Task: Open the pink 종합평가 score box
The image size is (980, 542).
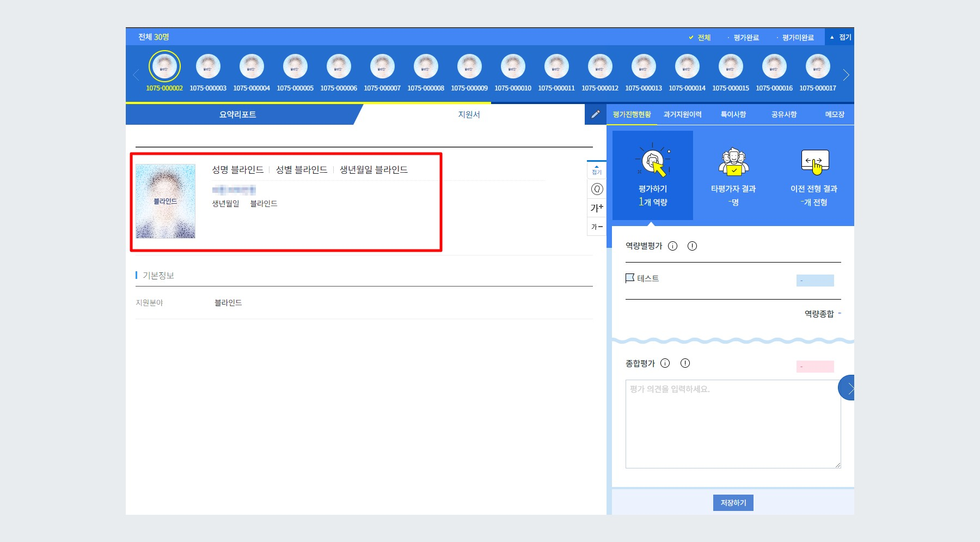Action: click(x=815, y=367)
